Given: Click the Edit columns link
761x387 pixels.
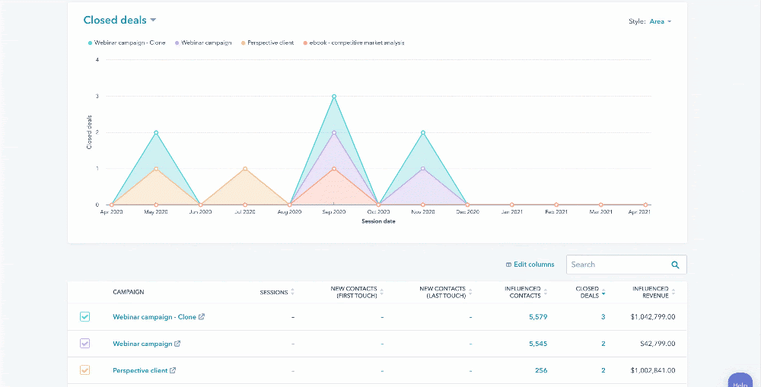Looking at the screenshot, I should click(529, 265).
